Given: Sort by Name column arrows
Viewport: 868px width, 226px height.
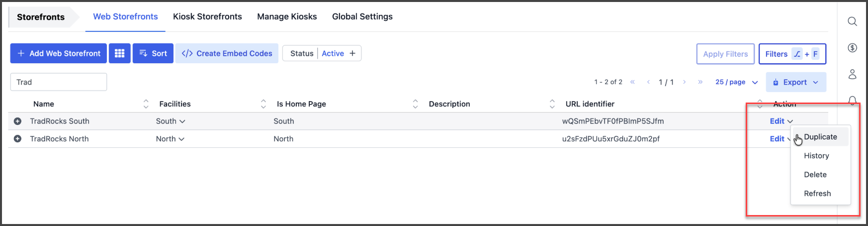Looking at the screenshot, I should click(146, 104).
